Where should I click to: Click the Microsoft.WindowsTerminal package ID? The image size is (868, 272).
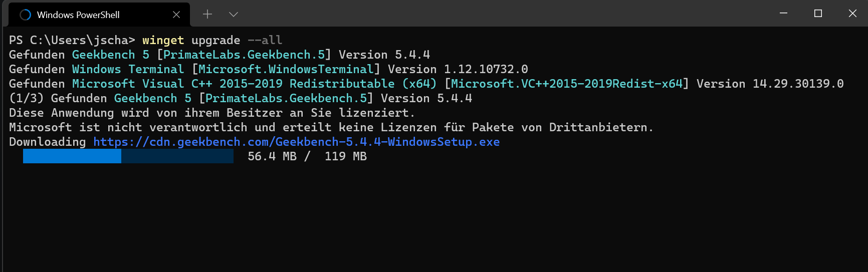[286, 69]
